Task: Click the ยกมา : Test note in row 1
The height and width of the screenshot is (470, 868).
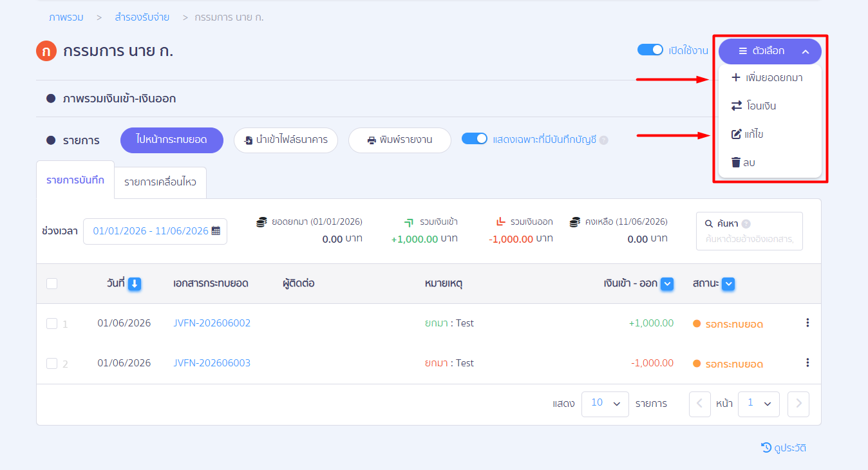Action: (449, 323)
